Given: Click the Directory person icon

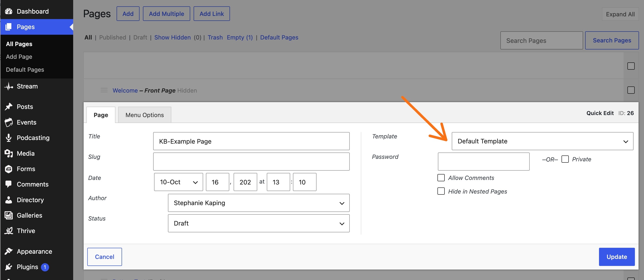Looking at the screenshot, I should click(x=9, y=200).
